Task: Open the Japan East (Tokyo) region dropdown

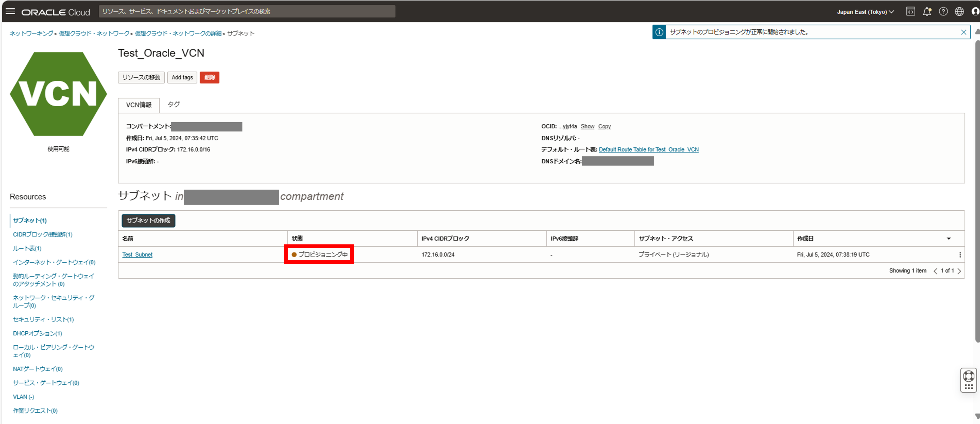Action: (865, 12)
